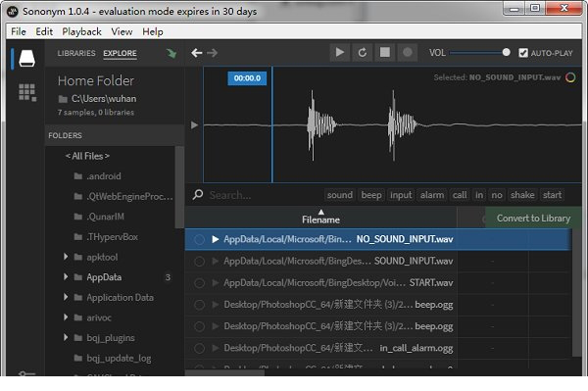588x391 pixels.
Task: Click the .QunarIM folder icon
Action: pos(78,217)
